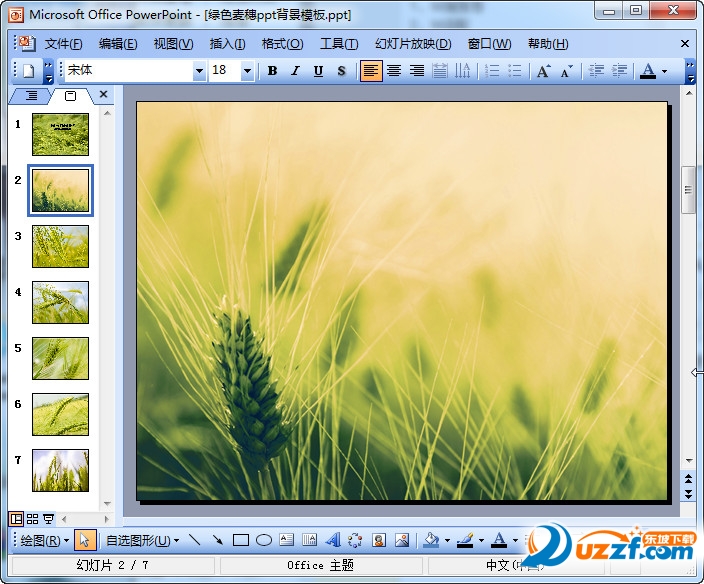Screen dimensions: 704x584
Task: Toggle numbered list formatting
Action: pos(492,71)
